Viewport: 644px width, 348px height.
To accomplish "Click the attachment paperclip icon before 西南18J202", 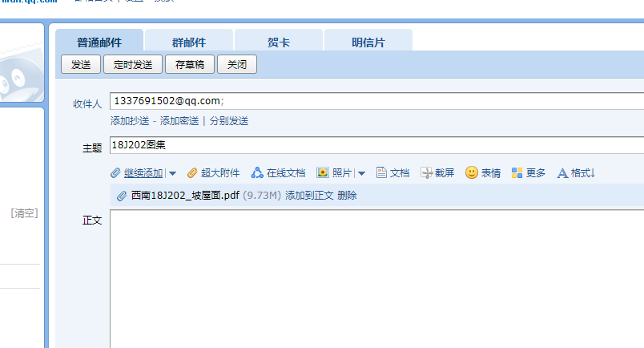I will [122, 196].
